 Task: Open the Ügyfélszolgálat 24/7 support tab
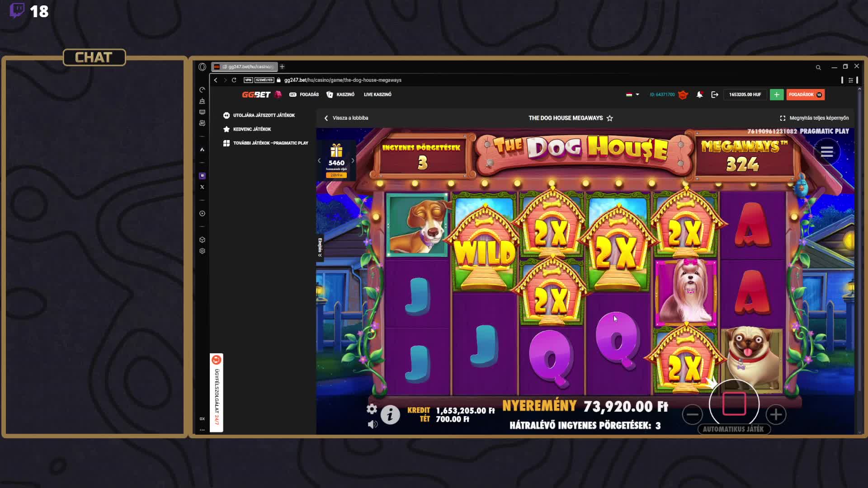pyautogui.click(x=217, y=393)
